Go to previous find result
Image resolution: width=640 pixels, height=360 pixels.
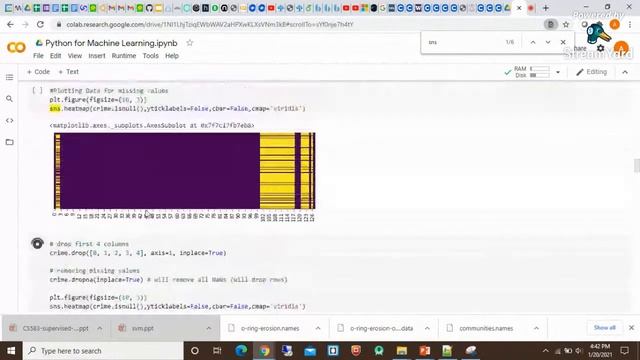click(533, 42)
